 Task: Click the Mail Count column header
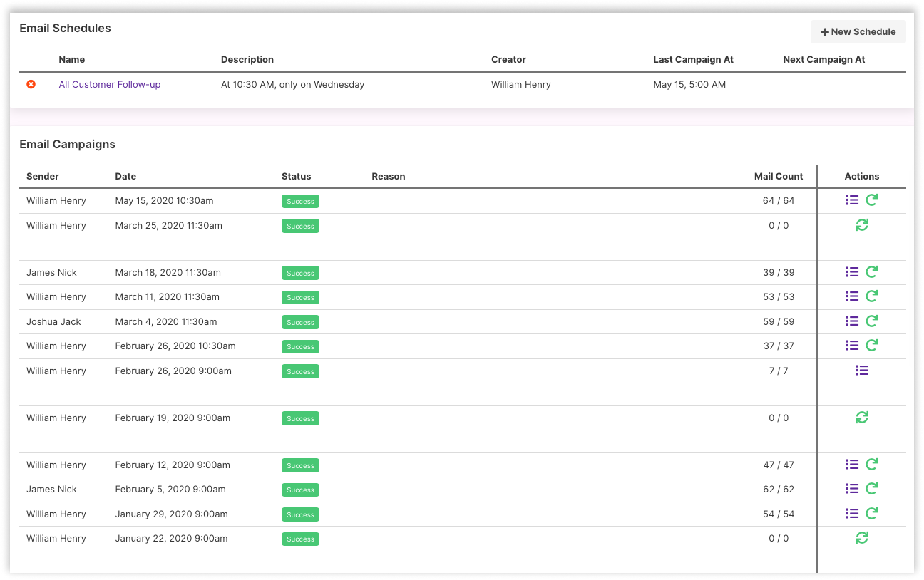[779, 176]
